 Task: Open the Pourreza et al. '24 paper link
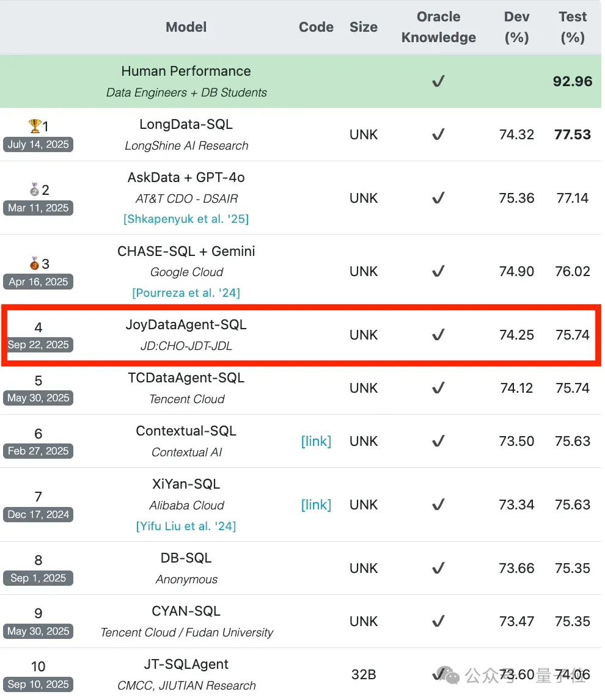186,293
